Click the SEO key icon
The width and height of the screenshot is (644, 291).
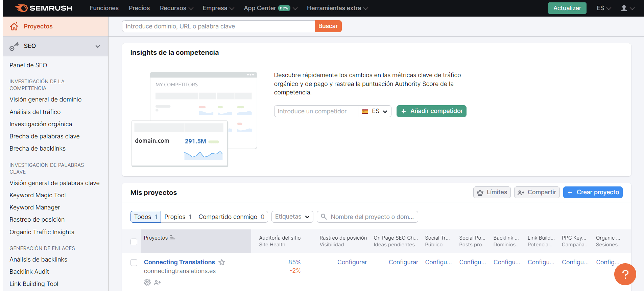point(14,46)
